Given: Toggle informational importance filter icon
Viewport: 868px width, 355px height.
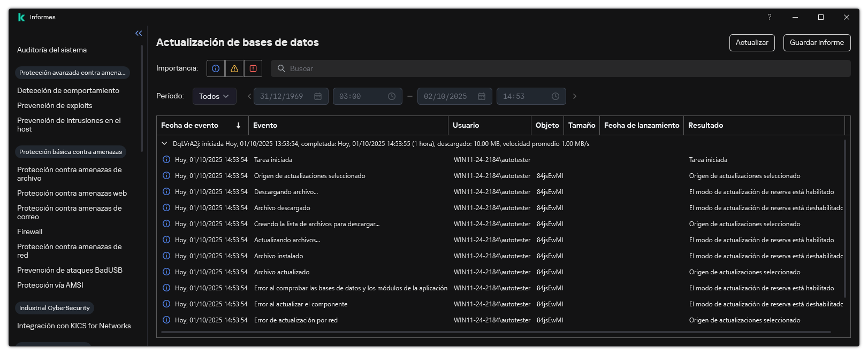Looking at the screenshot, I should 216,68.
